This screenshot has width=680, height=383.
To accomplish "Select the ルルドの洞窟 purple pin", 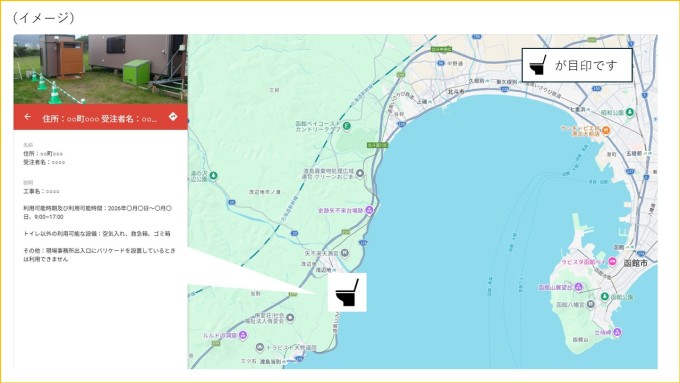I will pos(243,335).
